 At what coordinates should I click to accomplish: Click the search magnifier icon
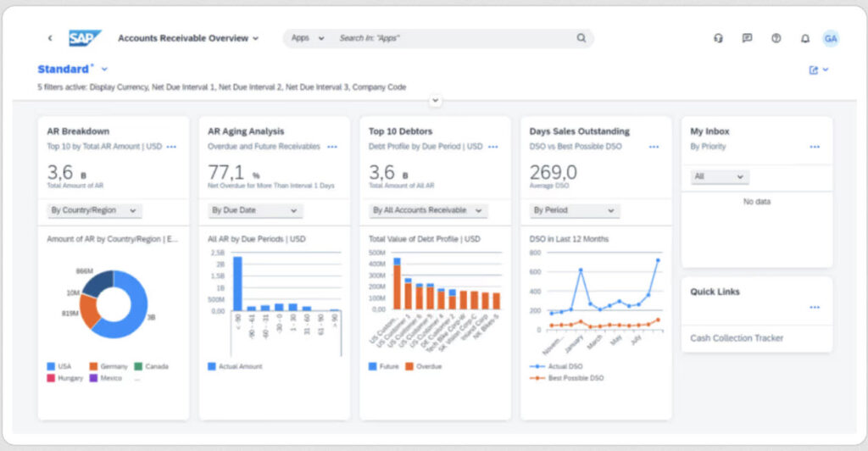(x=581, y=38)
